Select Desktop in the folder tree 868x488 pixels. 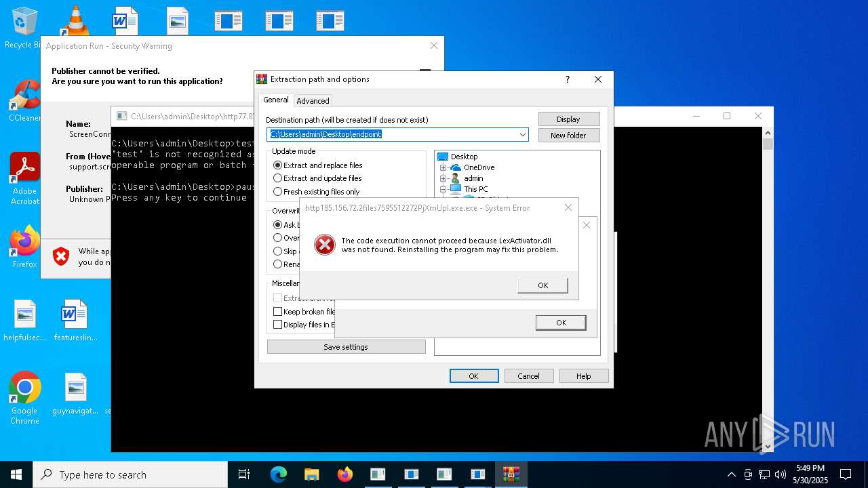pyautogui.click(x=464, y=157)
